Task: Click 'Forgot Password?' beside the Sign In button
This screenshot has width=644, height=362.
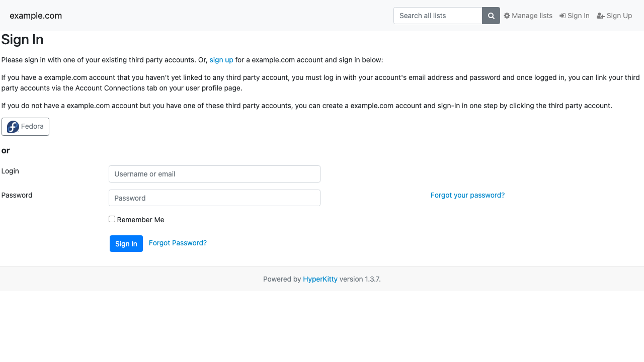Action: [x=178, y=243]
